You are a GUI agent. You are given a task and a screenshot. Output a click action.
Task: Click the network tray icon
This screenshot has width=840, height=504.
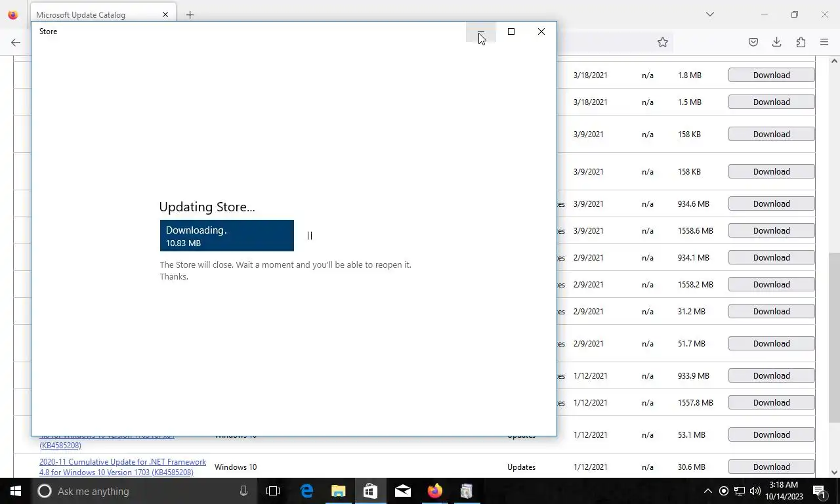click(740, 491)
